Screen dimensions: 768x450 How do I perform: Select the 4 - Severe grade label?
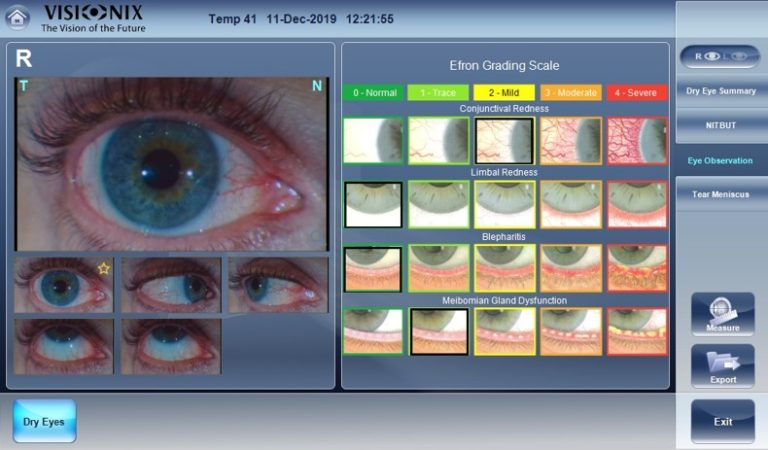636,92
